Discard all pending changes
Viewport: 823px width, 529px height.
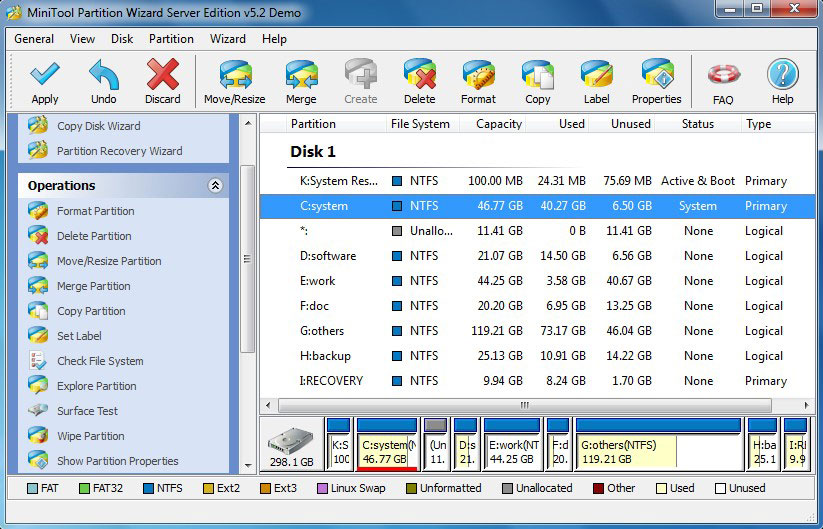[163, 82]
